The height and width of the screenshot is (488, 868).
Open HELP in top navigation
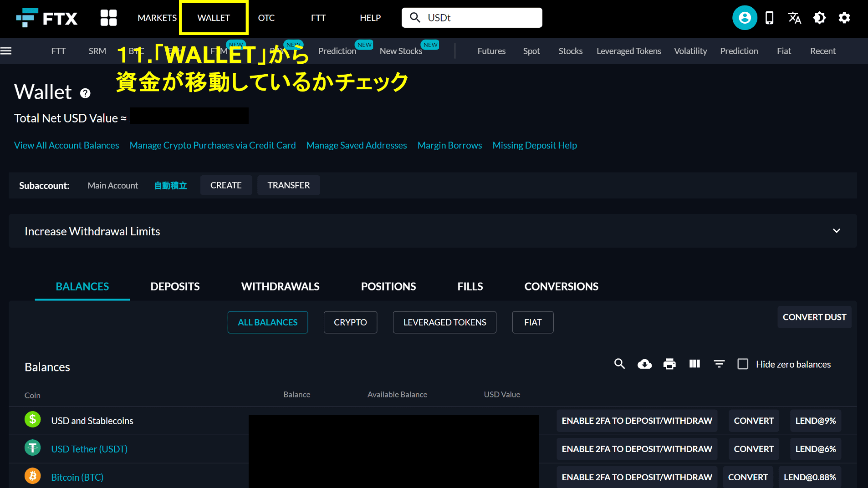[370, 18]
